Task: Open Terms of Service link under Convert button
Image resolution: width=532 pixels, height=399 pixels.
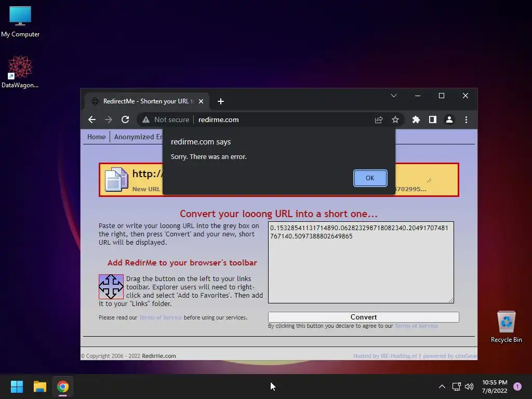Action: [416, 326]
